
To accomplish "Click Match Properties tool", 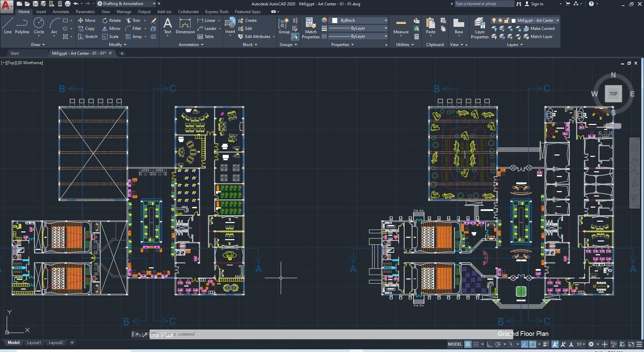I will click(x=311, y=28).
